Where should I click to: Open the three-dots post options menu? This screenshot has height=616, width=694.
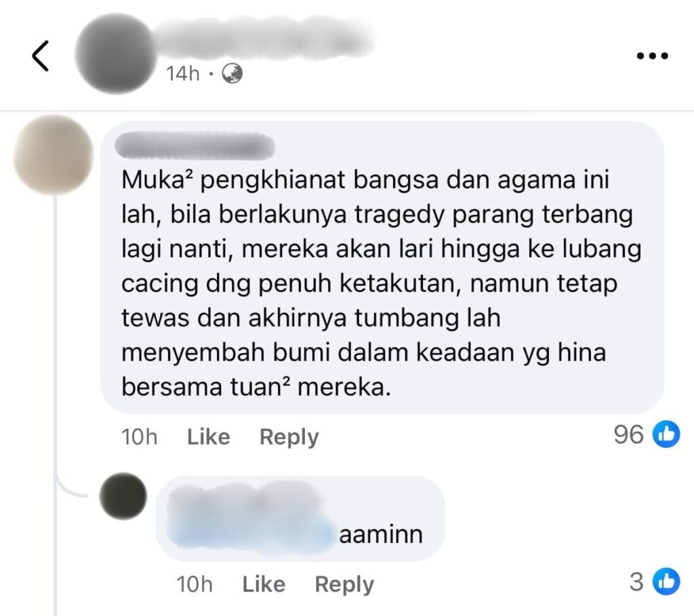coord(652,56)
